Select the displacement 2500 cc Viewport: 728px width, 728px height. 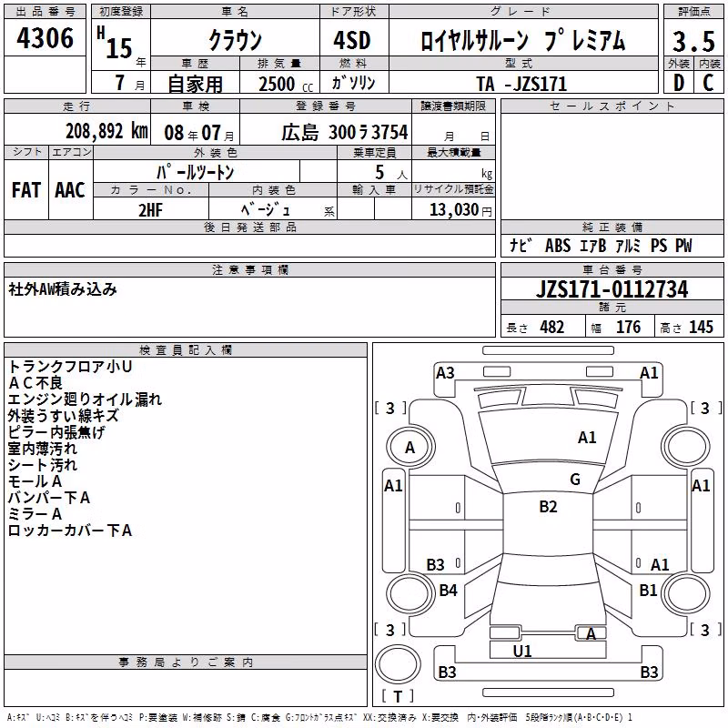coord(286,84)
